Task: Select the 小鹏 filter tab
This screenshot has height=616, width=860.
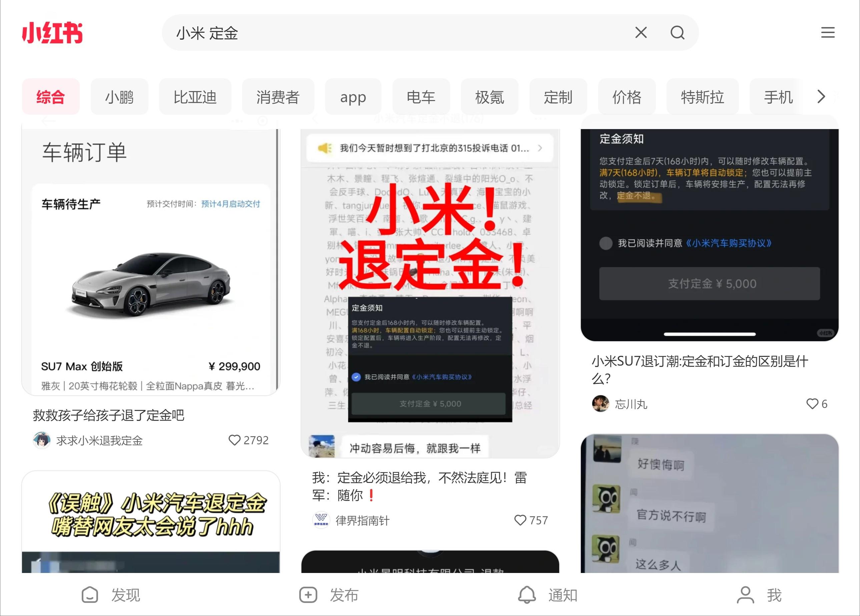Action: click(x=119, y=97)
